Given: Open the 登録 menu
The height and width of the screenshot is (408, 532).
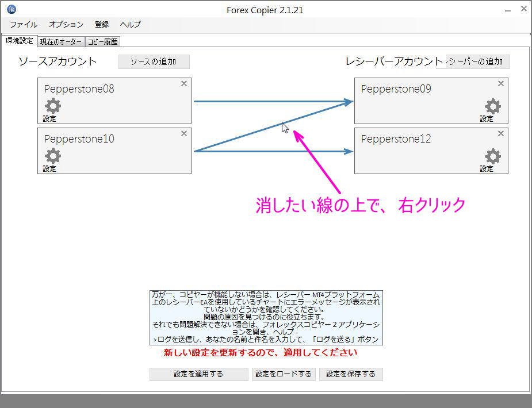Looking at the screenshot, I should point(102,24).
